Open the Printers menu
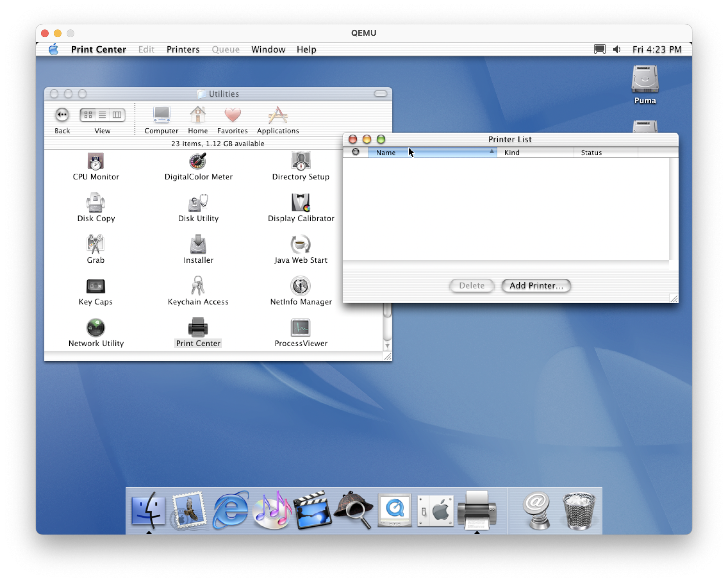Image resolution: width=728 pixels, height=582 pixels. pos(183,49)
